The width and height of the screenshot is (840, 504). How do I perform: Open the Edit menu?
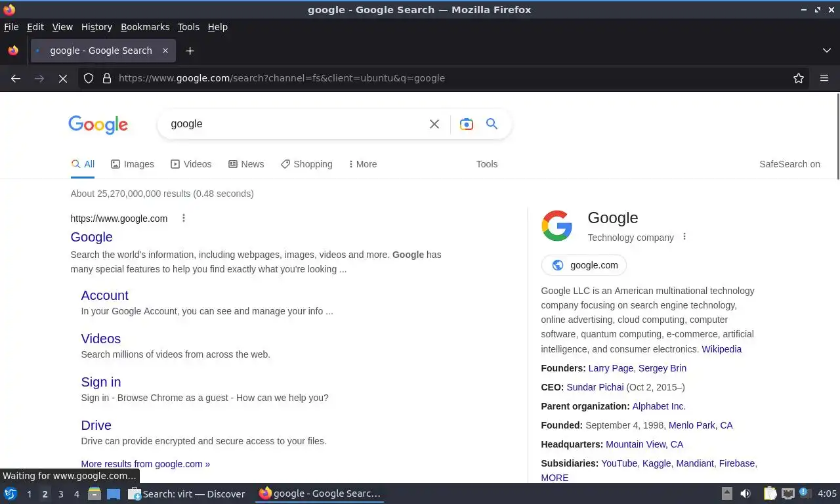pyautogui.click(x=35, y=27)
